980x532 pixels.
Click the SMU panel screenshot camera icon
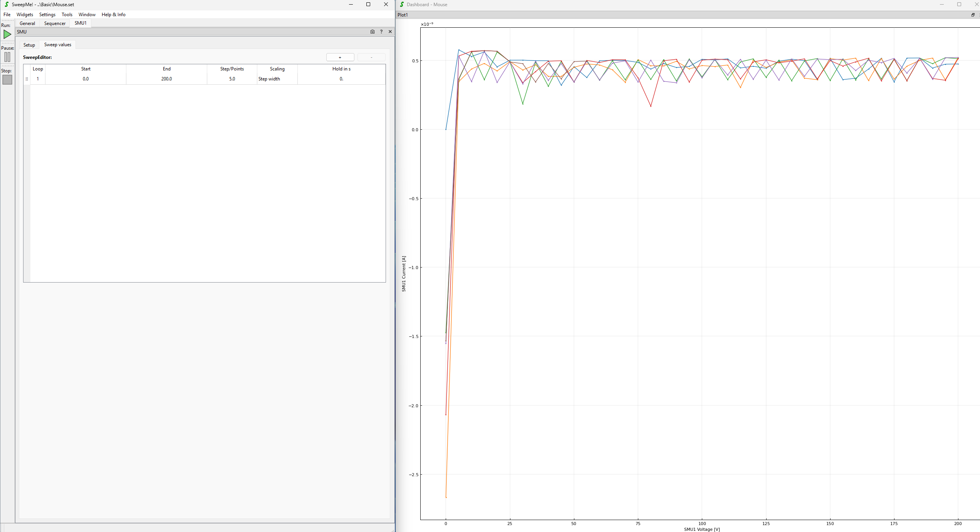click(373, 32)
